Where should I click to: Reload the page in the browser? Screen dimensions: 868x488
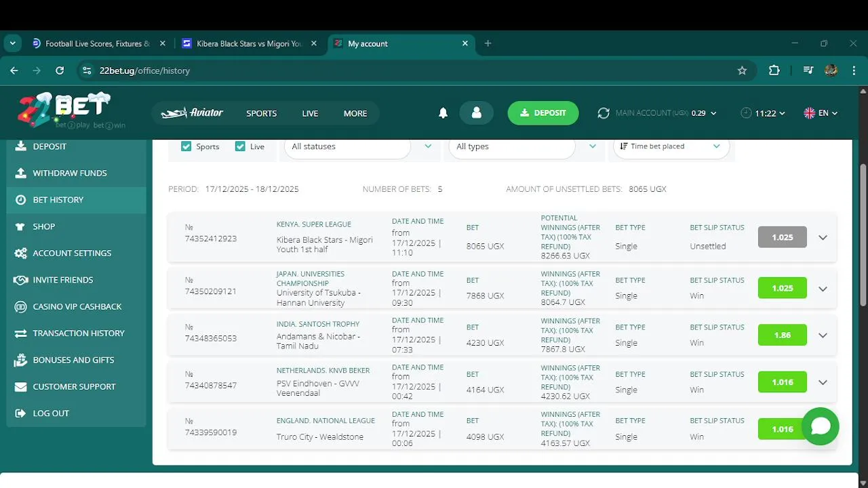(60, 70)
